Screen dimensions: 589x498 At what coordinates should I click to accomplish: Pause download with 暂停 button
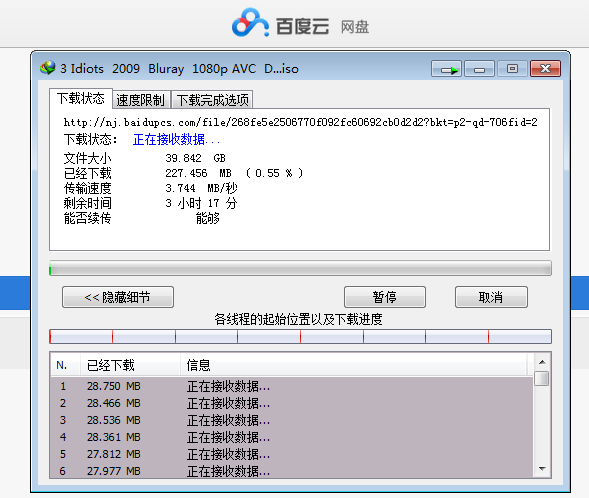(x=385, y=297)
